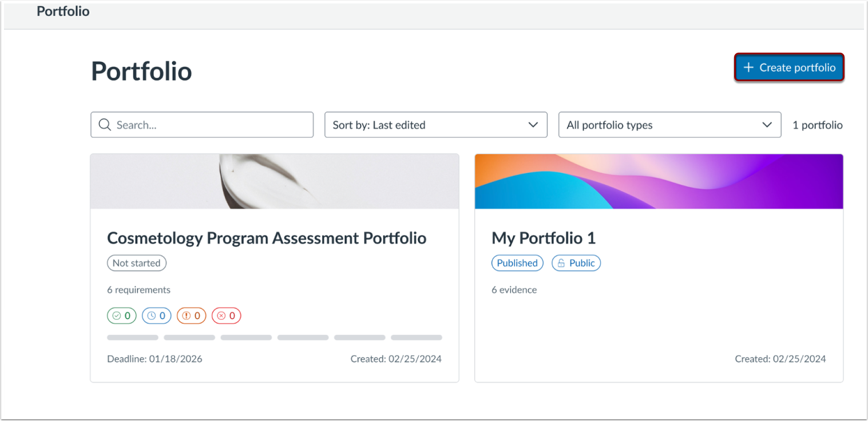Toggle the Not started status badge

click(x=136, y=263)
